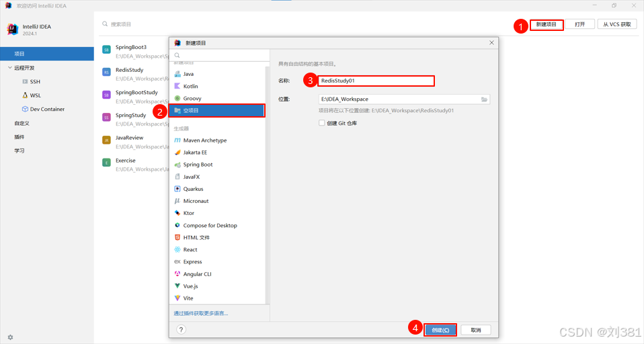Enable 创建 Git 仓库 checkbox
The image size is (644, 344).
click(x=321, y=123)
